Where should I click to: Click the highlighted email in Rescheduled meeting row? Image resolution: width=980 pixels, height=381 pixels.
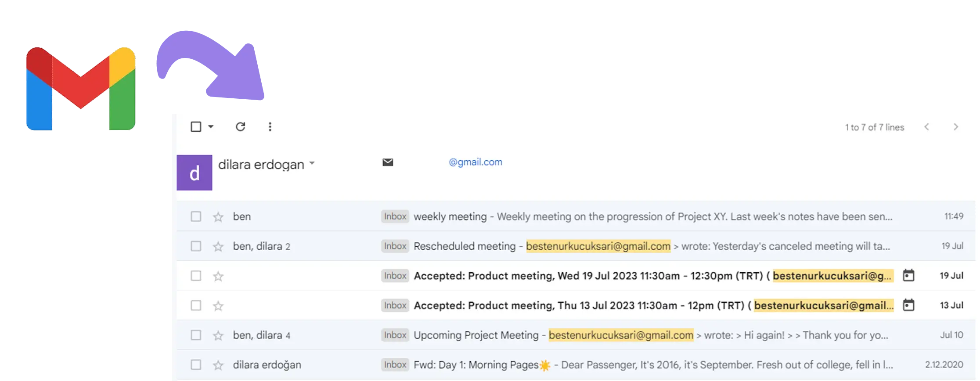(x=598, y=246)
